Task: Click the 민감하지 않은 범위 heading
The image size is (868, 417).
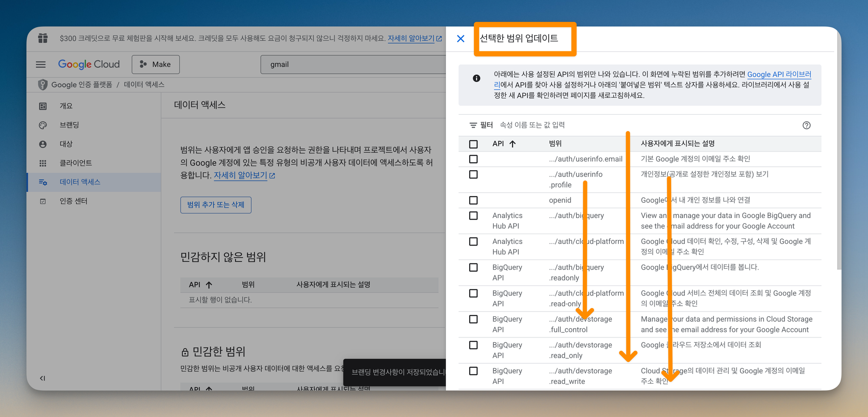Action: click(x=223, y=257)
